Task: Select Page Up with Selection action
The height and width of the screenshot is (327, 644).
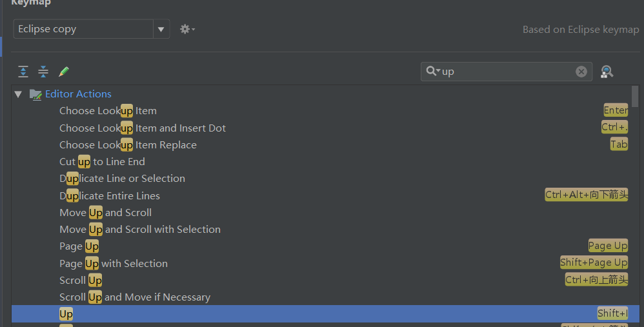Action: [x=114, y=264]
